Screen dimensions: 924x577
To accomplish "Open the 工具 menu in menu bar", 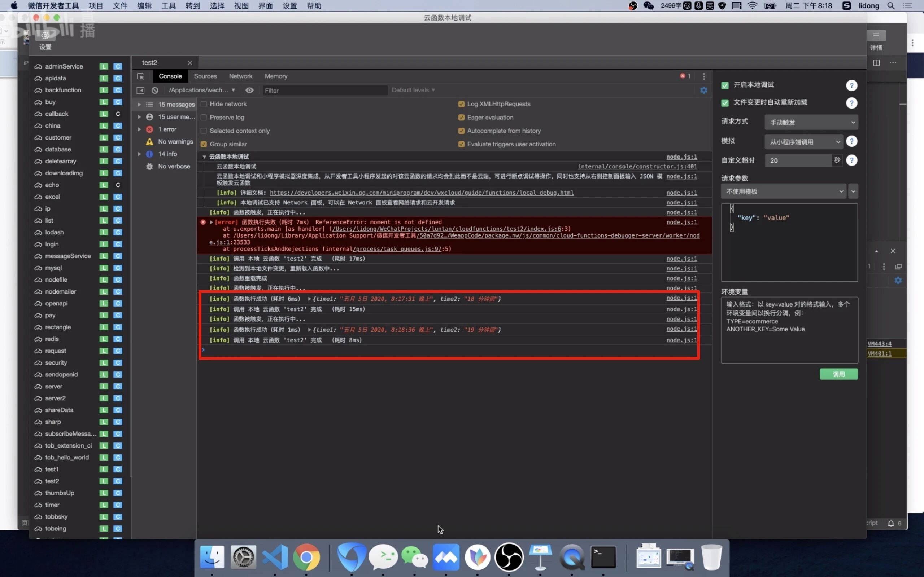I will (x=169, y=6).
